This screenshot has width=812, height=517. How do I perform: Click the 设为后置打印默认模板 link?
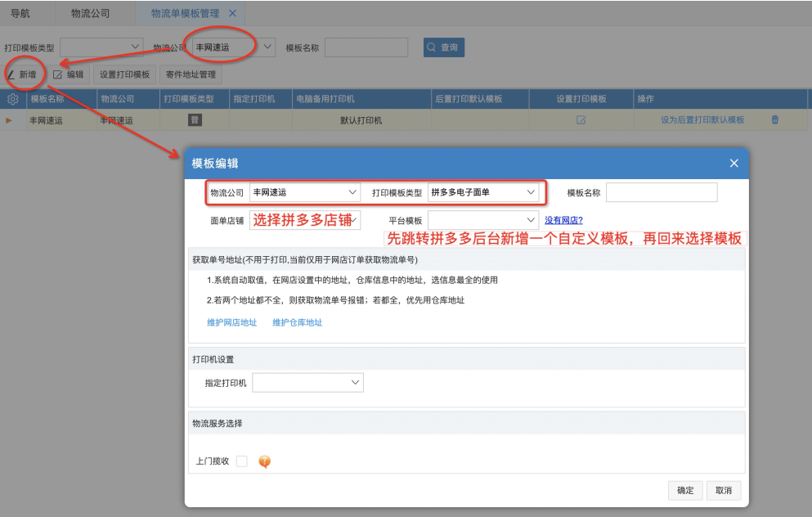(702, 119)
